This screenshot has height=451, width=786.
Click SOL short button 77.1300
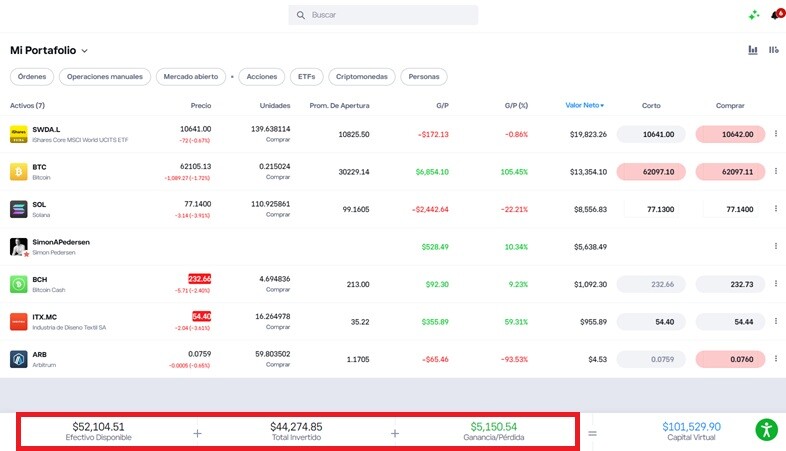tap(651, 209)
